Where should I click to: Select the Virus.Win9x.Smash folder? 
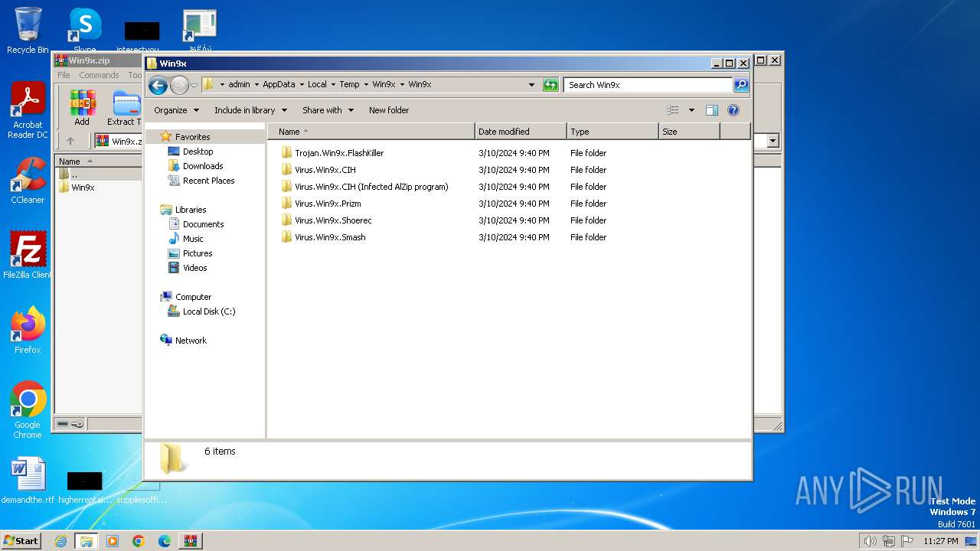(x=323, y=237)
